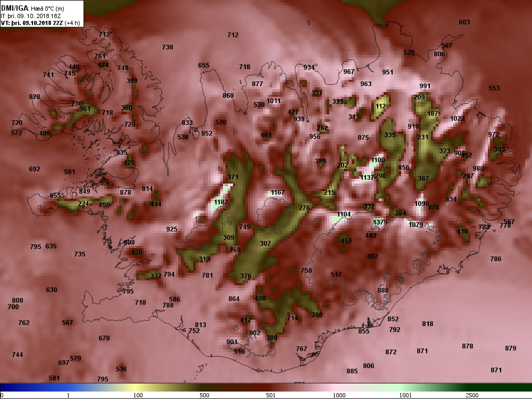Click map value 1182
This screenshot has height=399, width=532.
point(221,202)
